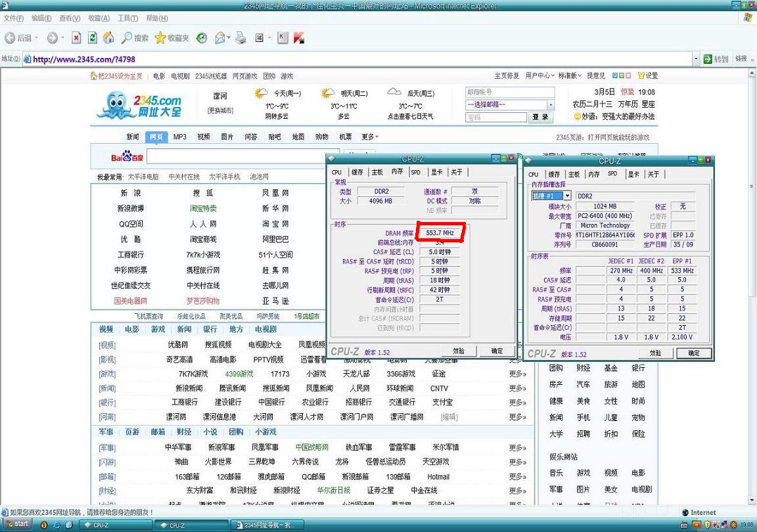Click 效验 in left CPU-Z window
Screen dimensions: 757x532
coord(459,351)
